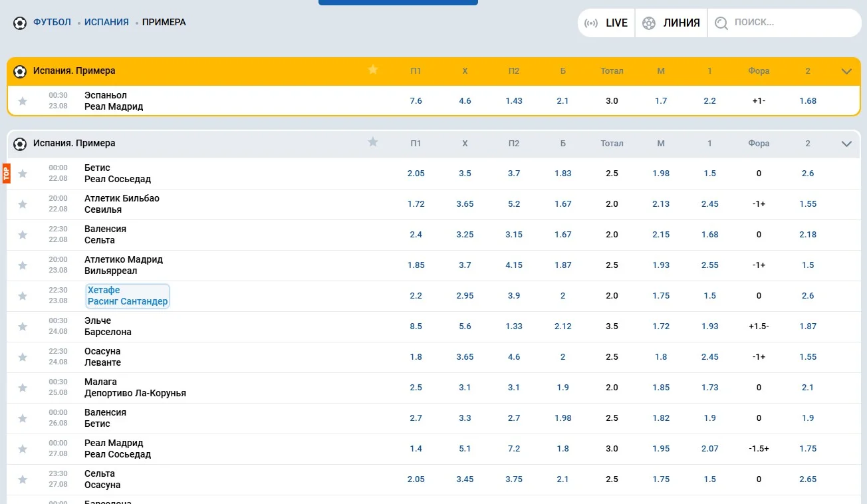The height and width of the screenshot is (504, 867).
Task: Star the Хетафе – Расинг Сантандер match
Action: [23, 296]
